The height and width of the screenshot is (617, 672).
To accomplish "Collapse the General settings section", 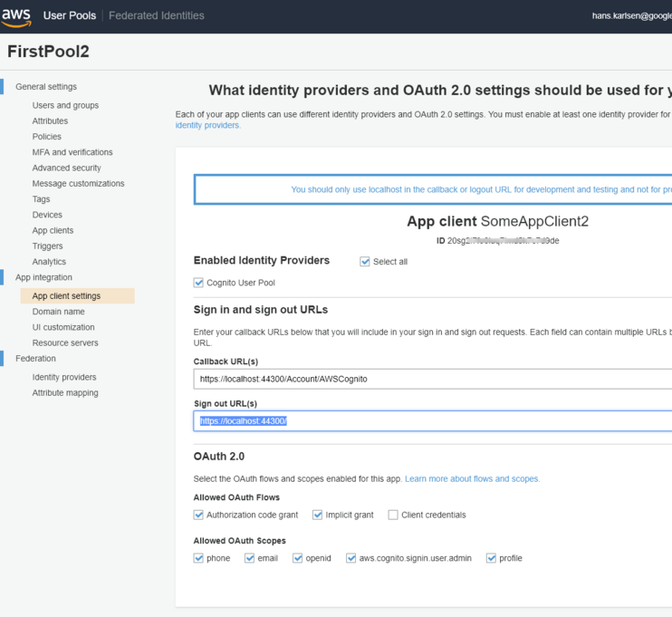I will 46,87.
